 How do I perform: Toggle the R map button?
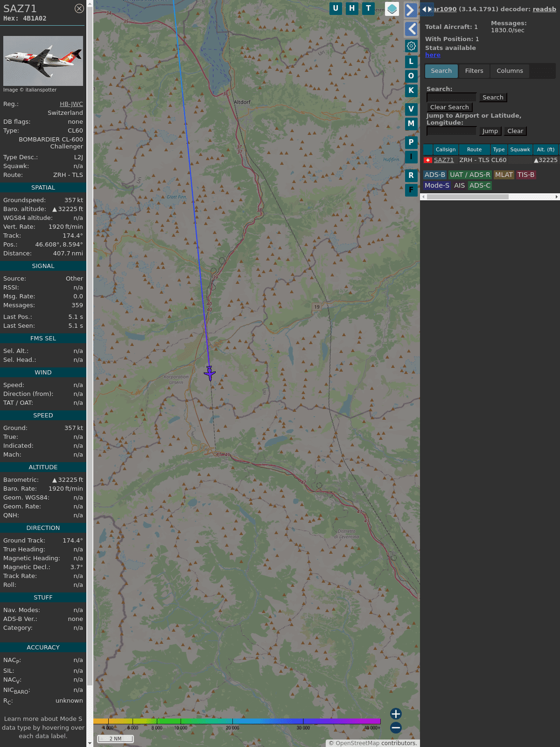click(411, 176)
